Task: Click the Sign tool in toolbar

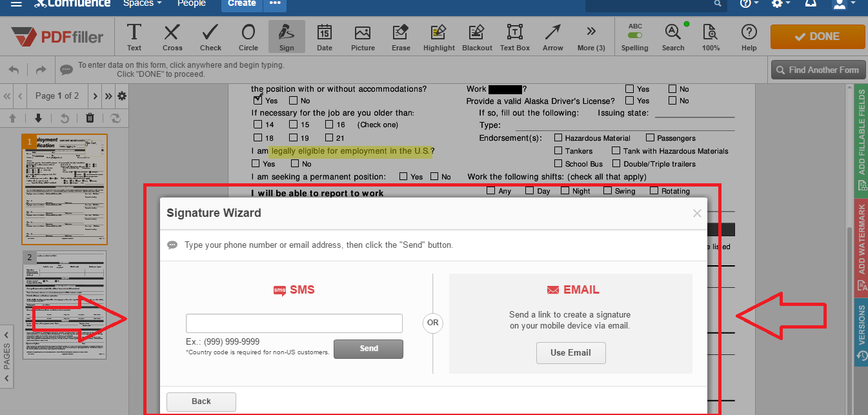Action: point(287,37)
